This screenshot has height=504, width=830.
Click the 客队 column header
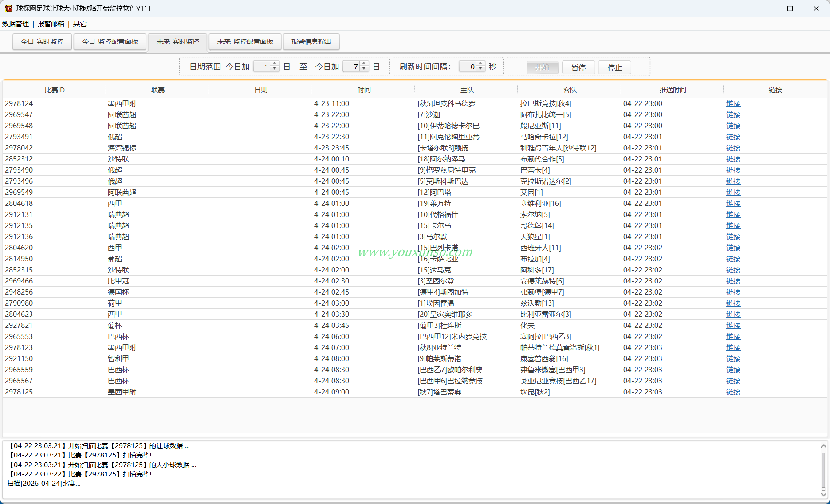pos(570,90)
